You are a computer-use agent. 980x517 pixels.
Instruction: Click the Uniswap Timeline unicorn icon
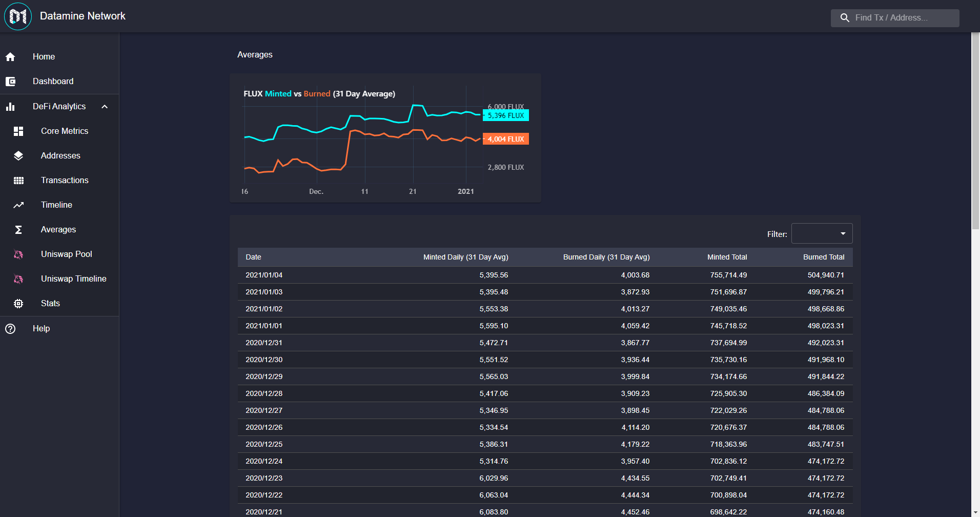tap(18, 279)
